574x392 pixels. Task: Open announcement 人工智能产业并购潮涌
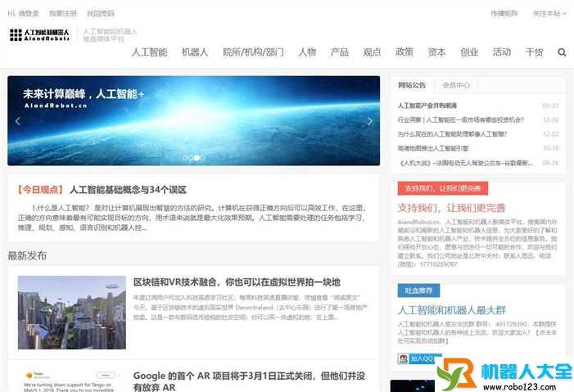[x=427, y=106]
